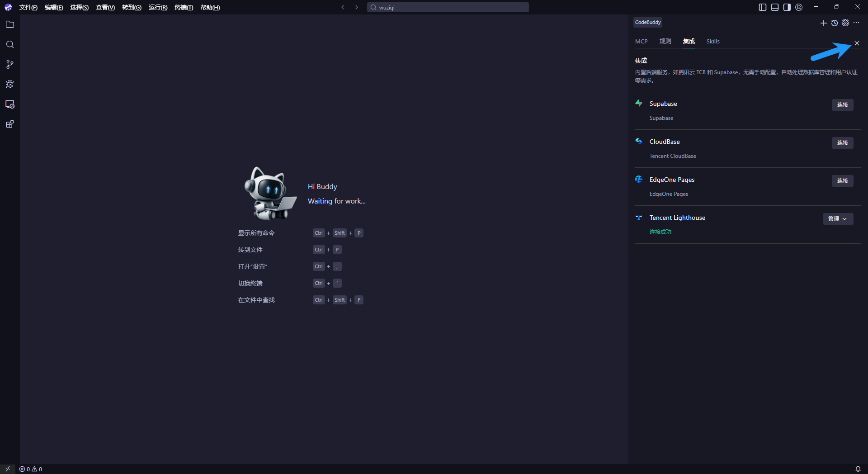Image resolution: width=868 pixels, height=474 pixels.
Task: Toggle the primary side bar layout icon
Action: point(763,7)
